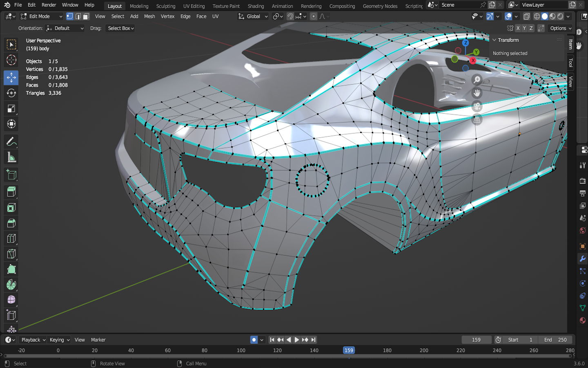The image size is (588, 368).
Task: Activate the Extrude Region tool
Action: pos(11,192)
